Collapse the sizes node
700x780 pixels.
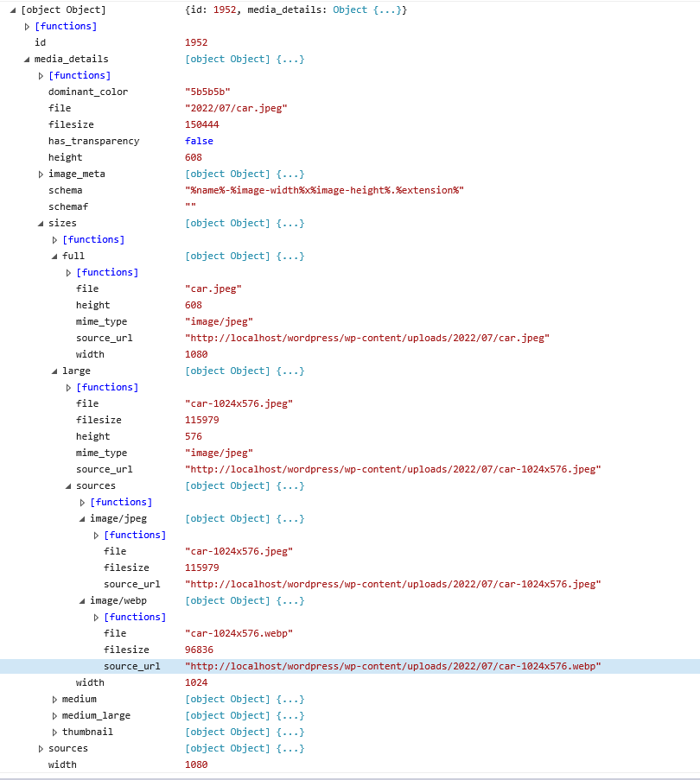point(41,224)
